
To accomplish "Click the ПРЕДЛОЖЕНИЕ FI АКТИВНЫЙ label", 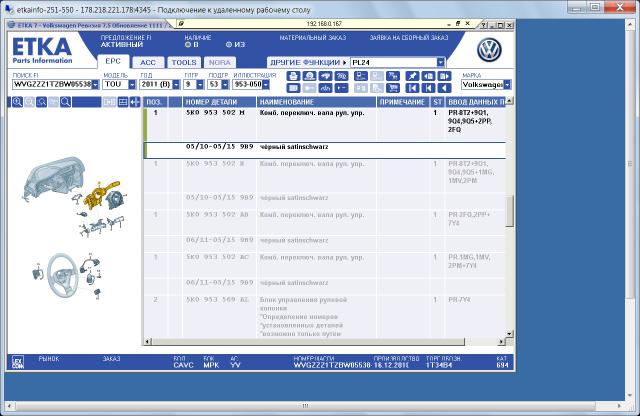I will (x=126, y=41).
